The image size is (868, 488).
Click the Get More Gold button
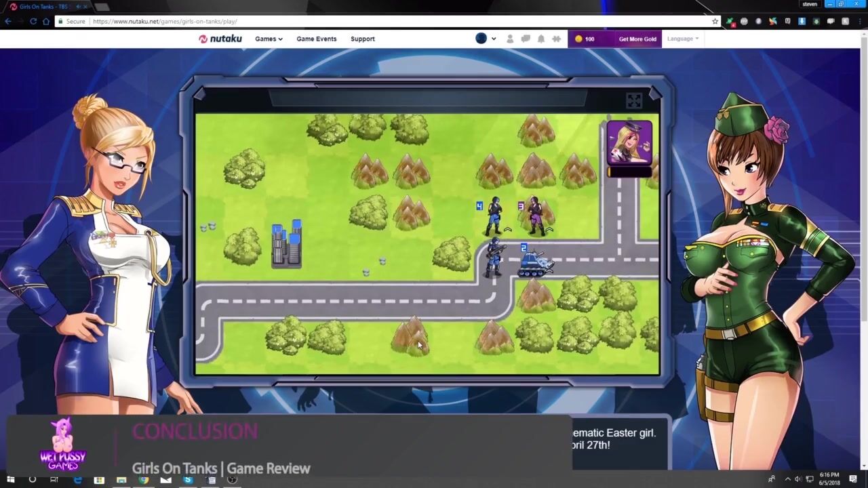point(637,39)
